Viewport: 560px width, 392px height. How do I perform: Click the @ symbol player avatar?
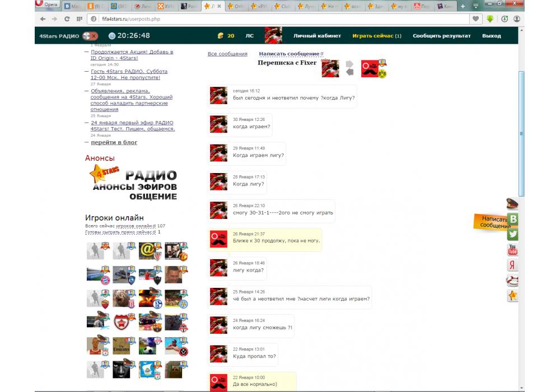[148, 251]
